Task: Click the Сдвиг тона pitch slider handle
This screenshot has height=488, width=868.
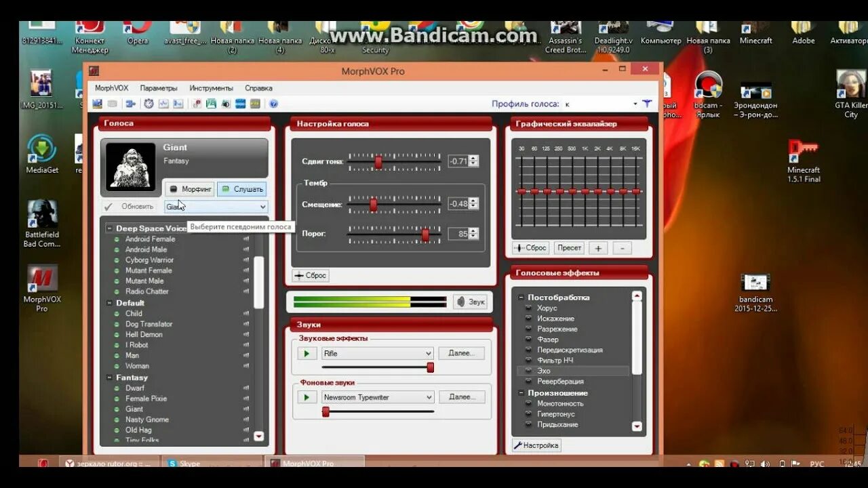Action: coord(378,162)
